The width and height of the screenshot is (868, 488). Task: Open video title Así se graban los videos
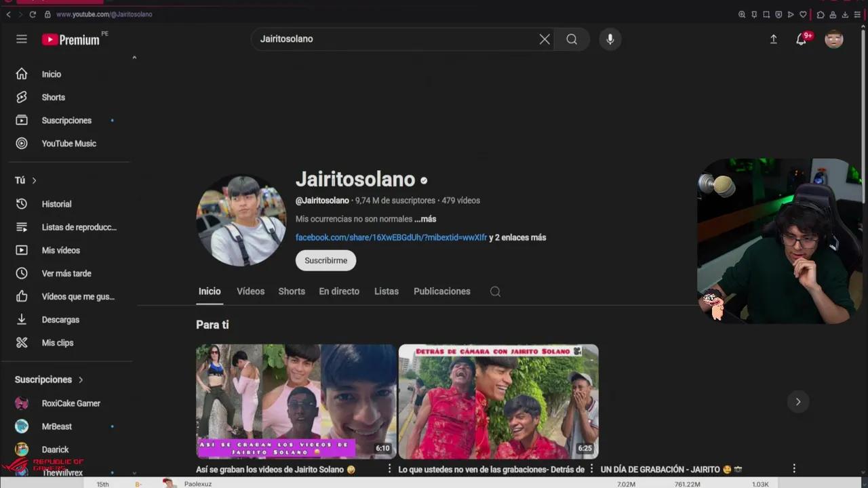(x=275, y=469)
